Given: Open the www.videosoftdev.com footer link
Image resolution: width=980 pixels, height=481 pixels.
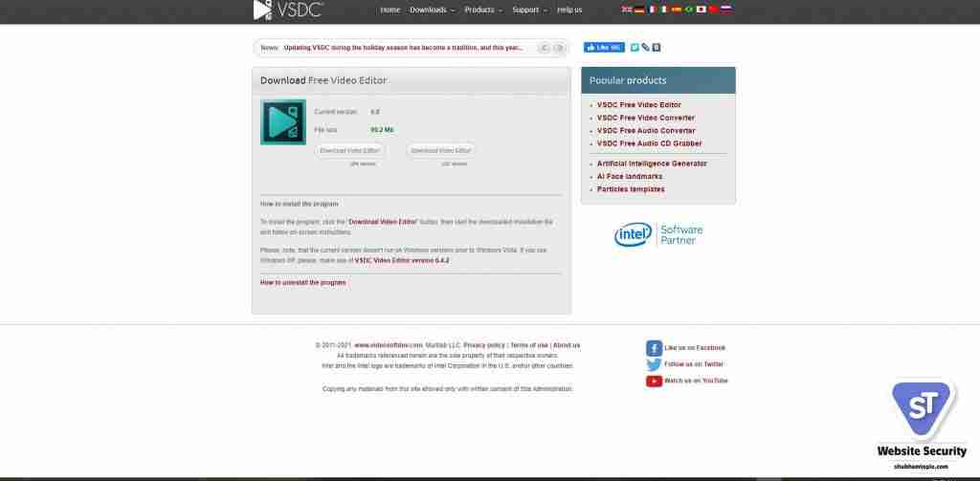Looking at the screenshot, I should tap(389, 345).
